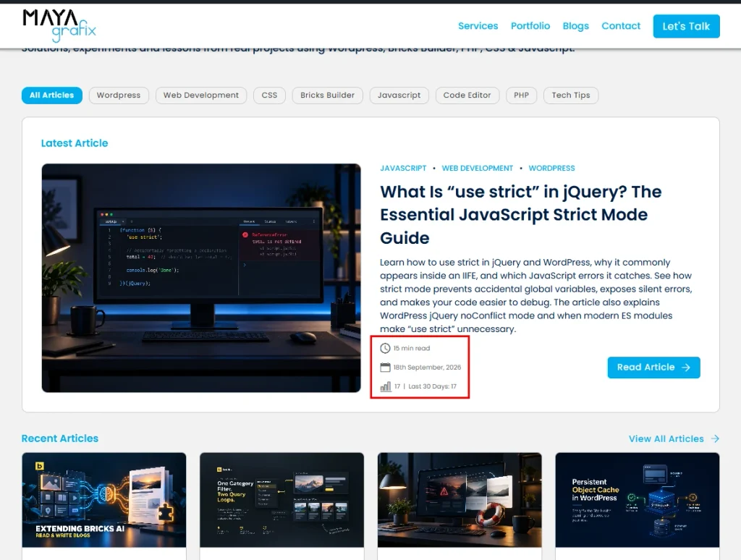
Task: Click the WORDPRESS category tag link
Action: pos(551,169)
